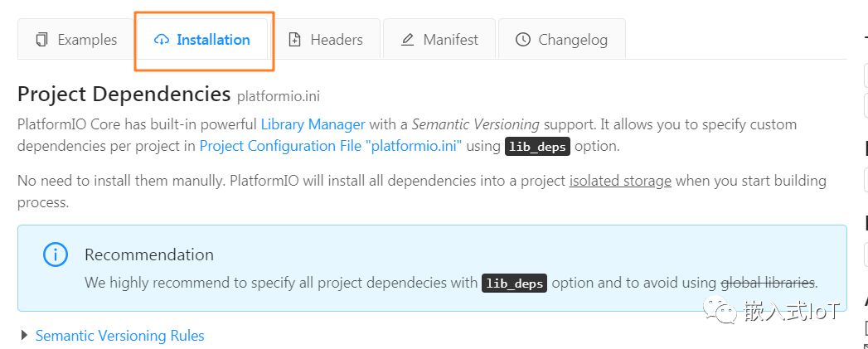Follow the Library Manager link

(x=313, y=124)
